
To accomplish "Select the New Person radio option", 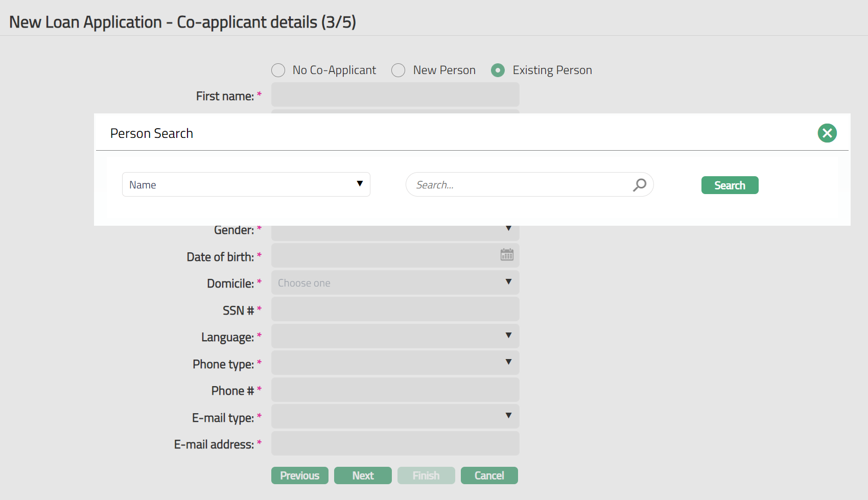I will pyautogui.click(x=398, y=70).
